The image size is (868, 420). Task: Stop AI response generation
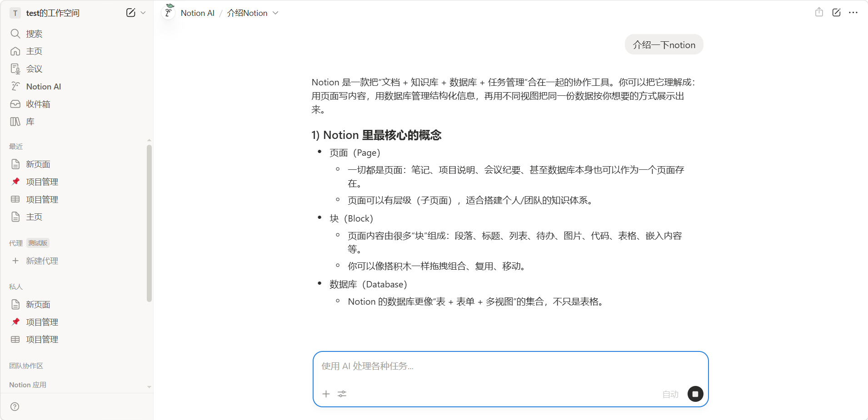pyautogui.click(x=695, y=394)
